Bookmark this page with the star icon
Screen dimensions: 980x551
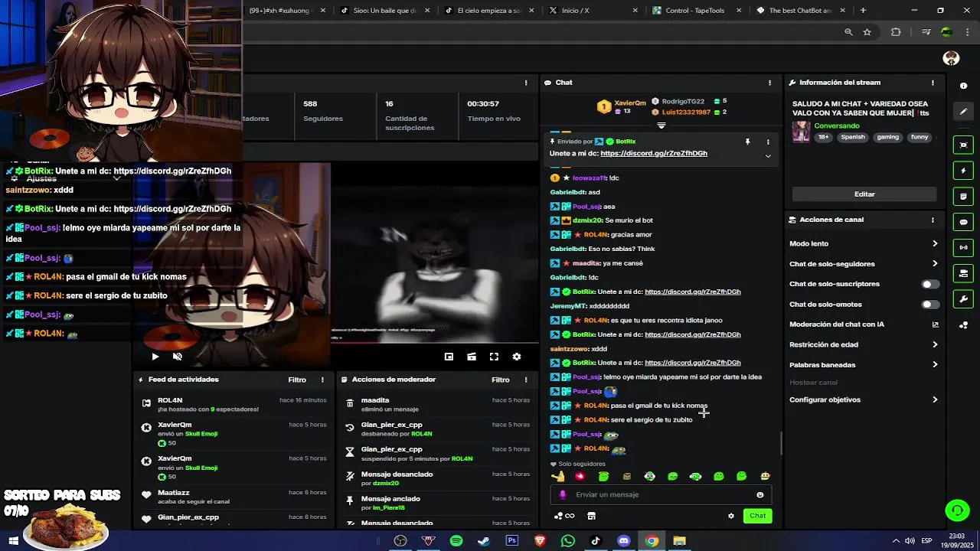(x=867, y=32)
